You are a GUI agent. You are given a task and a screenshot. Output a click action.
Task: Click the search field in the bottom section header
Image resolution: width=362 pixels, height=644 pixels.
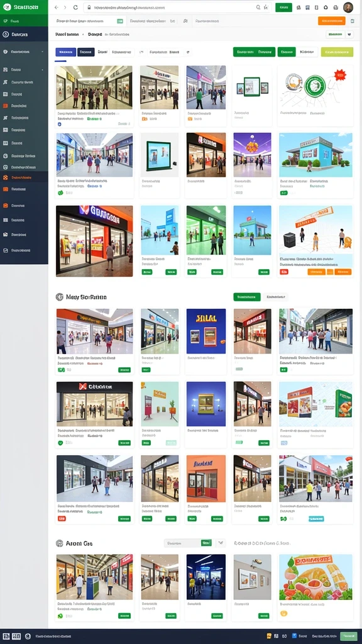coord(183,543)
